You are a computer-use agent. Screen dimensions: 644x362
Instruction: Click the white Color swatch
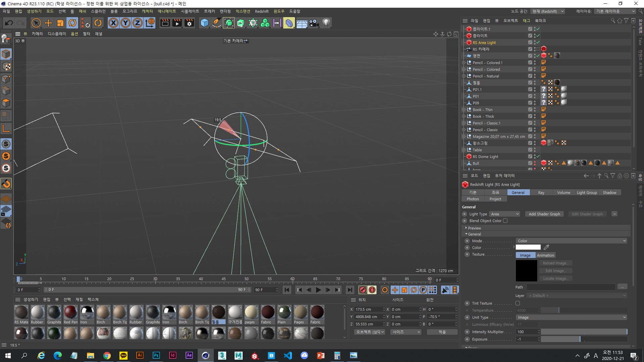point(528,247)
